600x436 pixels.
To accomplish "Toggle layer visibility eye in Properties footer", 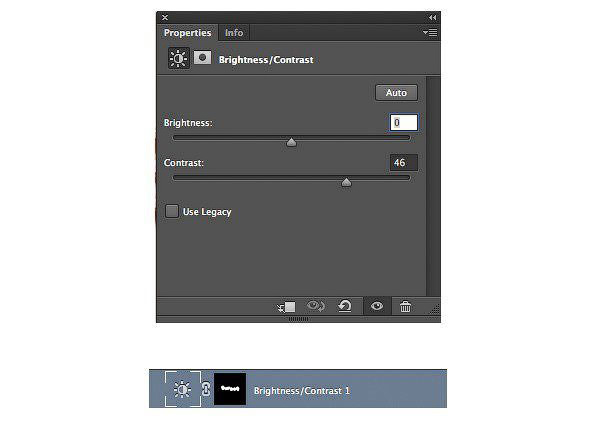I will [x=377, y=306].
